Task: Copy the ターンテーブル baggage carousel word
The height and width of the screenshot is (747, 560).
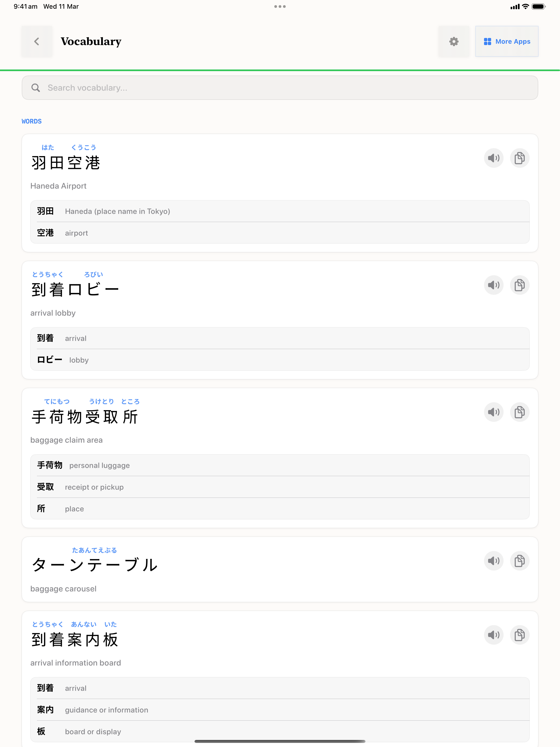Action: (520, 561)
